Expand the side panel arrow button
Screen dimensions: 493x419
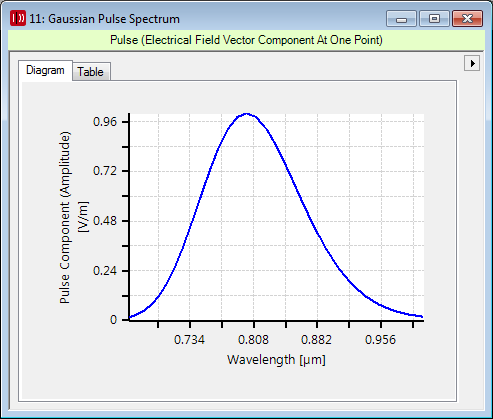tap(472, 63)
